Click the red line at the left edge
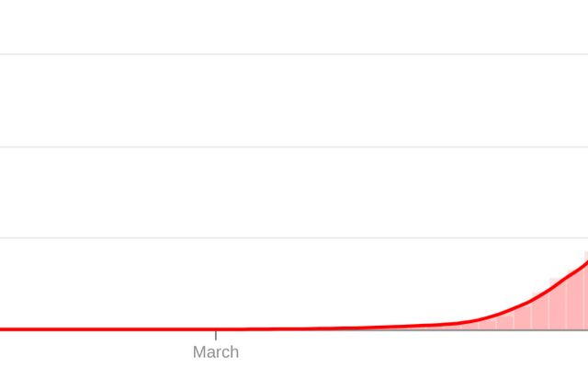Image resolution: width=588 pixels, height=368 pixels. (4, 328)
